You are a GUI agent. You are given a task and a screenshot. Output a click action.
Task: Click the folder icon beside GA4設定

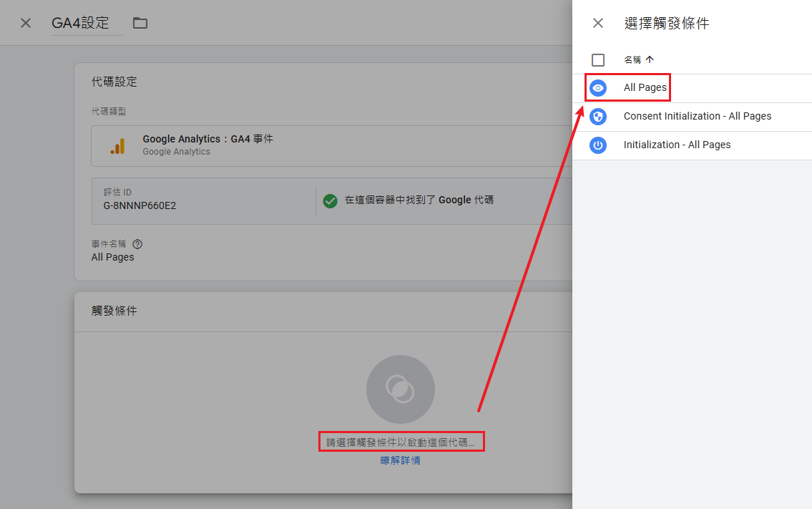pos(140,23)
